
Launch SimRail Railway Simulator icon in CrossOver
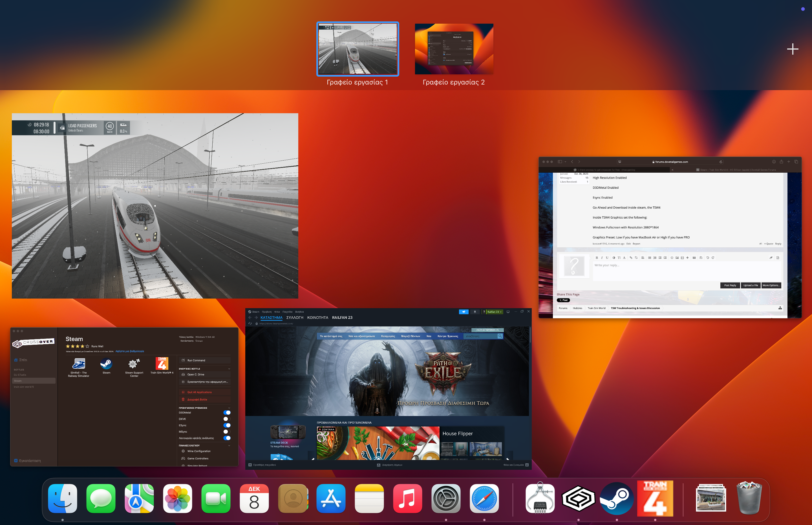[78, 364]
